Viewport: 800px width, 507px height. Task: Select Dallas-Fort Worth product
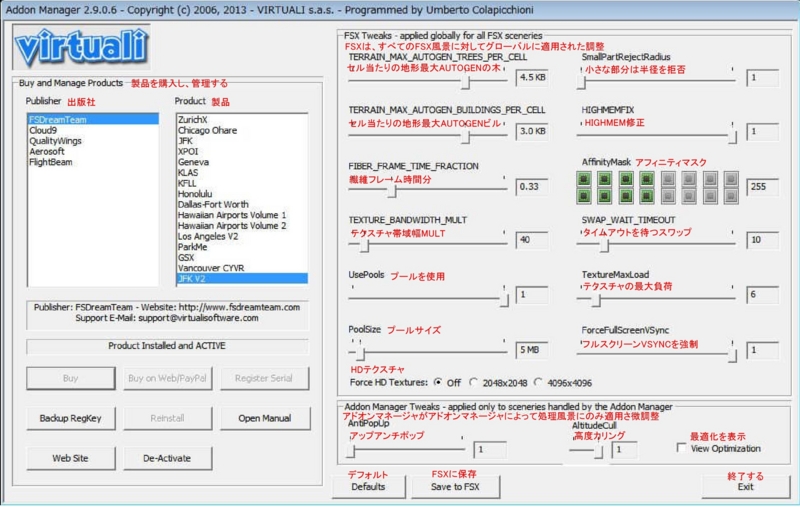[242, 205]
